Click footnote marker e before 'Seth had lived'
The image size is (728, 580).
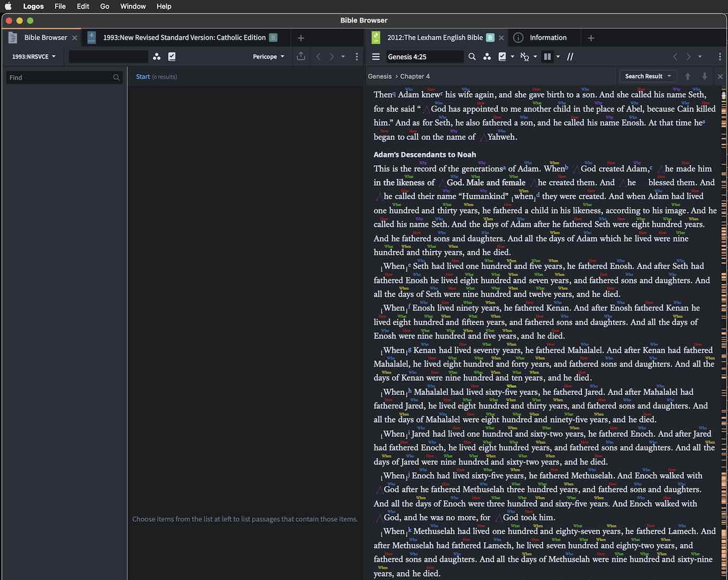click(410, 265)
